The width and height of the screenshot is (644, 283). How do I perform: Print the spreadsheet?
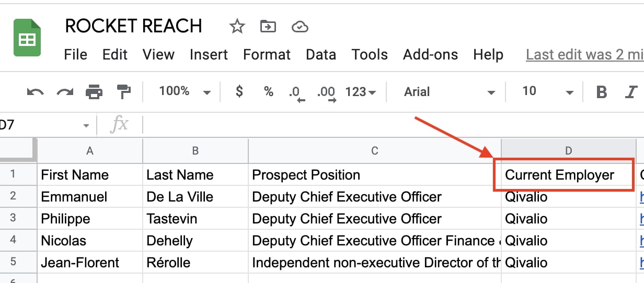[94, 92]
